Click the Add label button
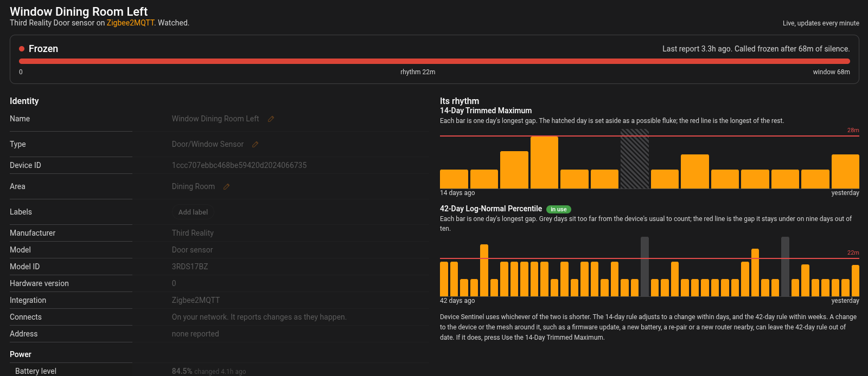 (x=193, y=212)
